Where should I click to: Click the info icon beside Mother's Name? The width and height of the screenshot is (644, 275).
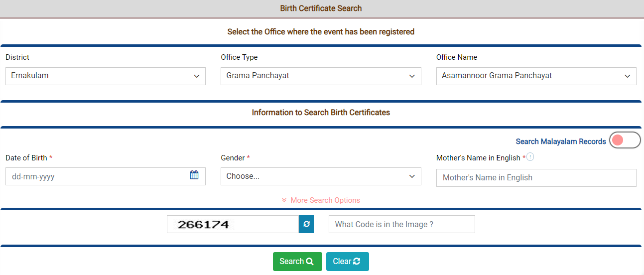click(x=530, y=157)
